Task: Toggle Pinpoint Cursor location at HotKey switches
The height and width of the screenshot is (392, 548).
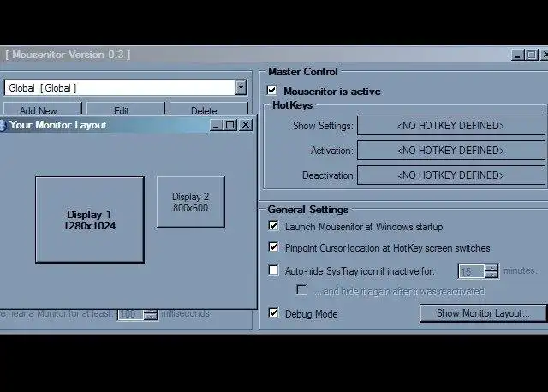Action: pyautogui.click(x=273, y=247)
